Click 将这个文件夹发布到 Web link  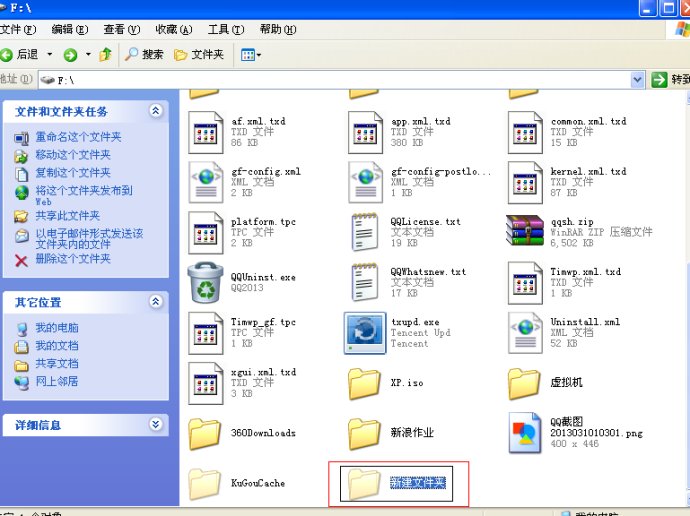84,196
